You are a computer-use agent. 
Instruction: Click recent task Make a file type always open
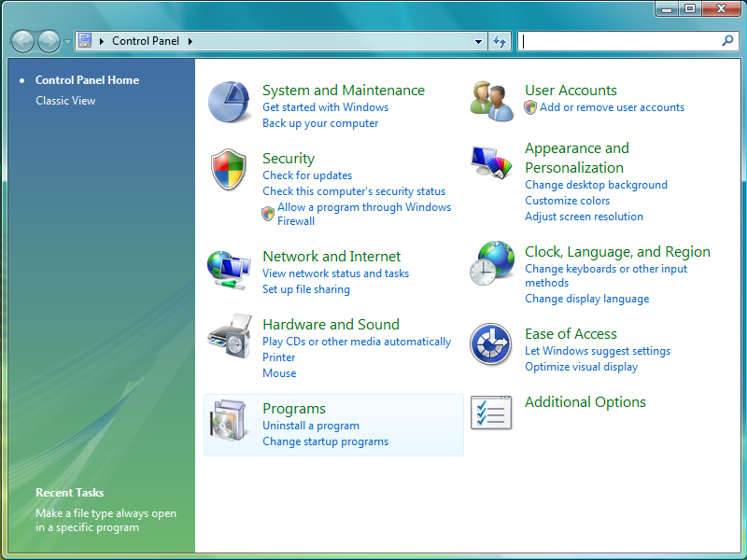coord(106,521)
